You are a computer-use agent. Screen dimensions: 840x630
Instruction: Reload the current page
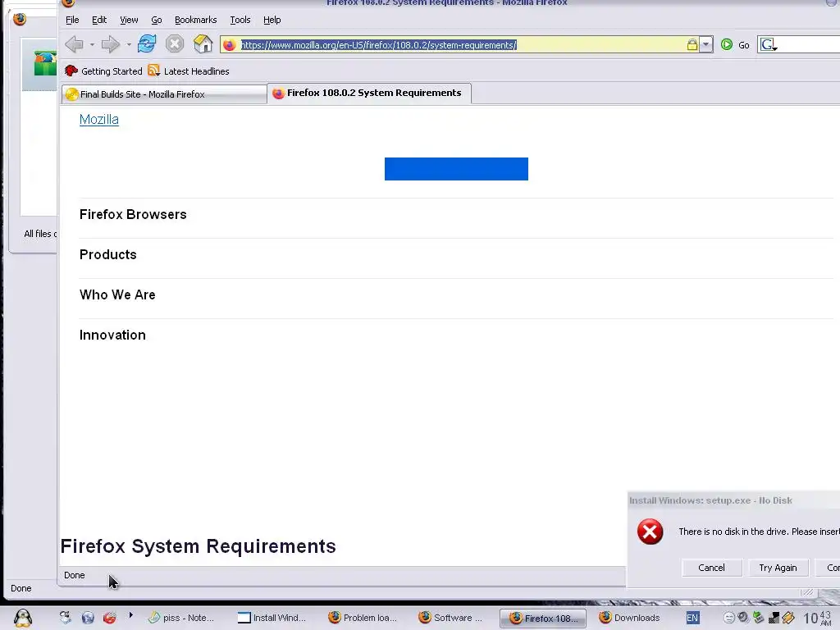click(147, 44)
